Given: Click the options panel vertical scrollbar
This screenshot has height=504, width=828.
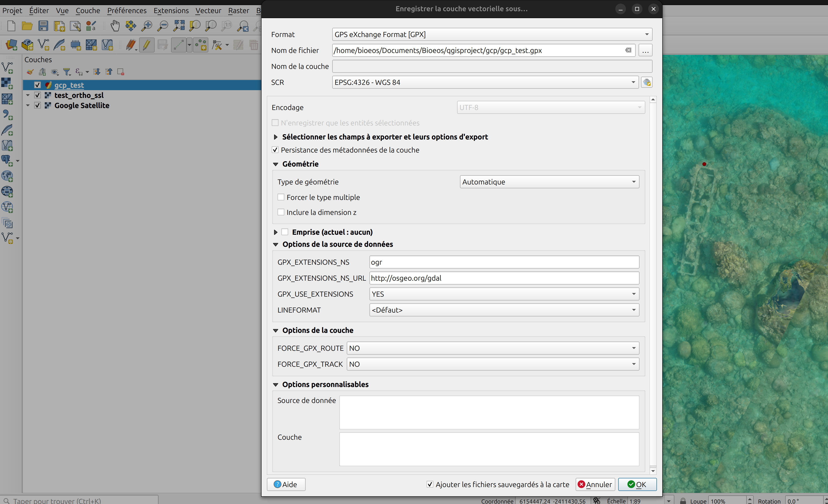Looking at the screenshot, I should pyautogui.click(x=653, y=285).
